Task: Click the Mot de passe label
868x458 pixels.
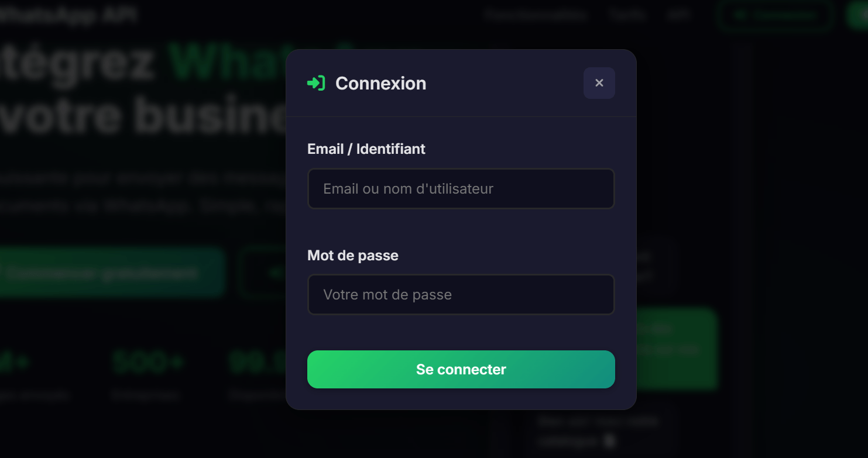Action: click(x=352, y=256)
